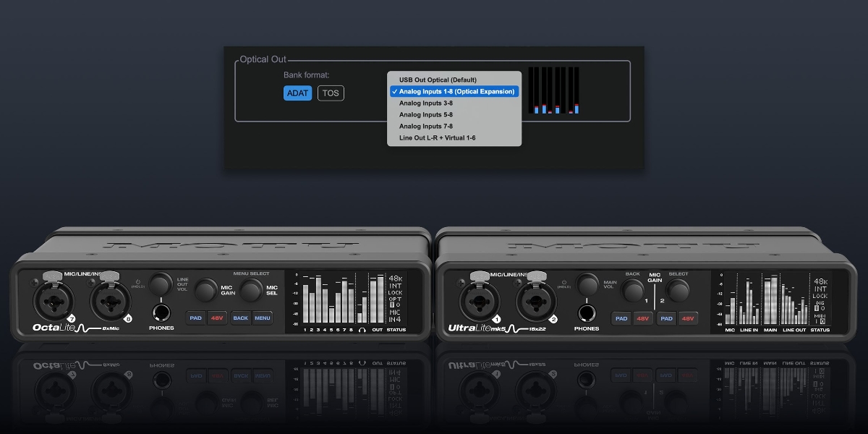Click the UltraLite mk5 Main Vol knob

(587, 283)
